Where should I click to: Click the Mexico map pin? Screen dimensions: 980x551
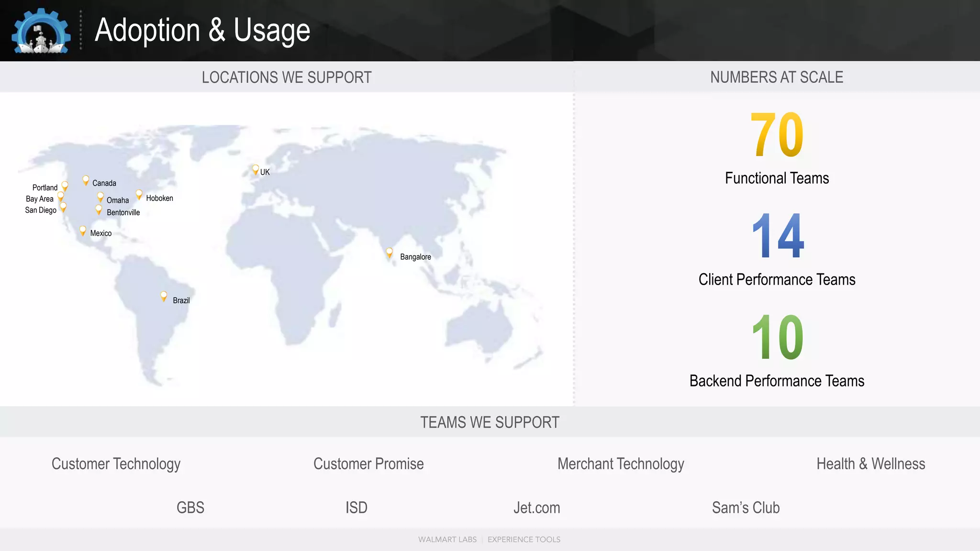pos(83,231)
